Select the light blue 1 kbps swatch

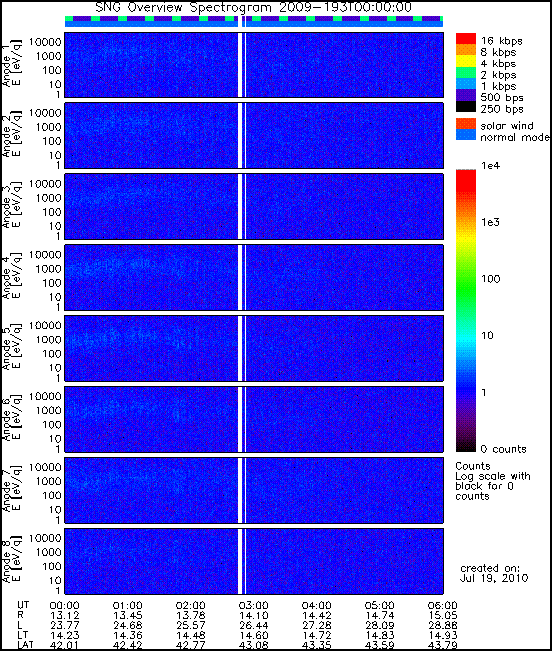(466, 83)
